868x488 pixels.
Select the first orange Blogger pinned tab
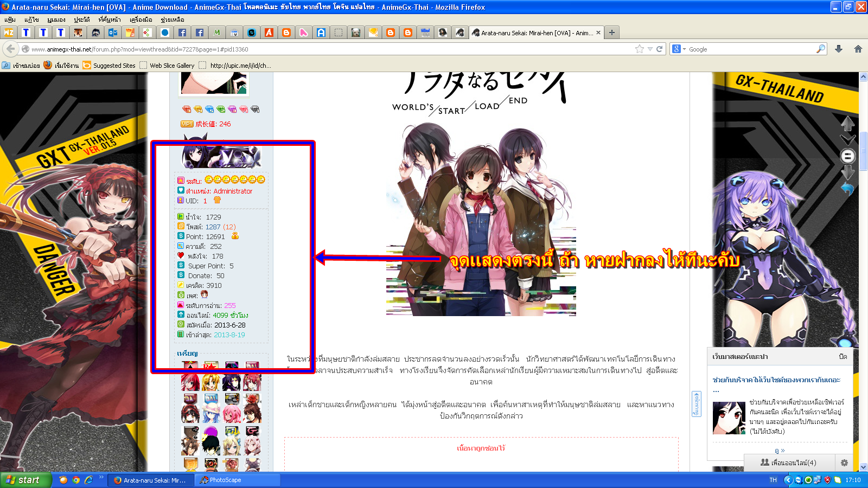[286, 33]
